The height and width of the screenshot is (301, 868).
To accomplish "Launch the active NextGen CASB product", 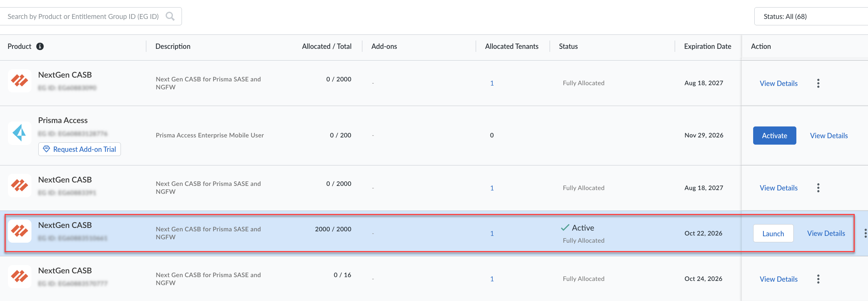I will [x=773, y=234].
